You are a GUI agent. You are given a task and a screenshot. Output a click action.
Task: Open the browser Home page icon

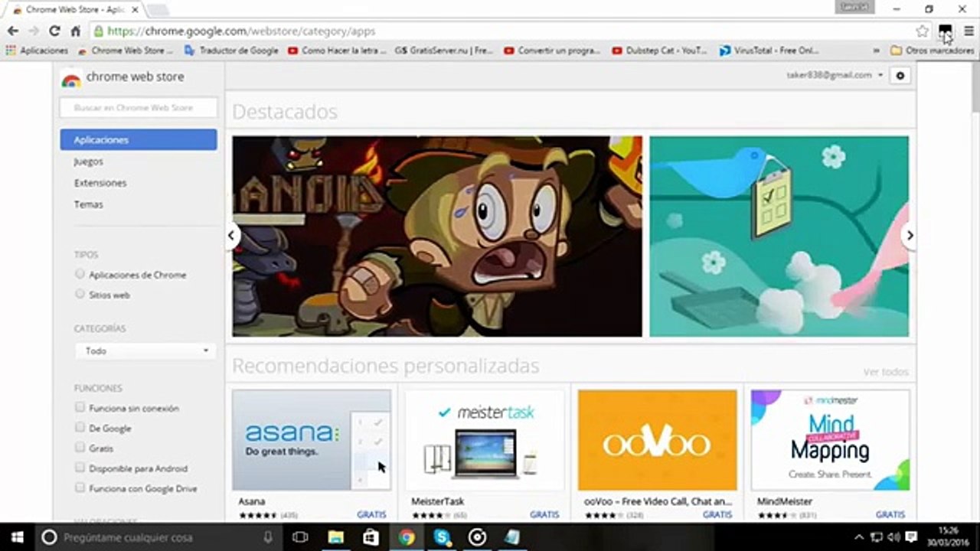point(75,31)
